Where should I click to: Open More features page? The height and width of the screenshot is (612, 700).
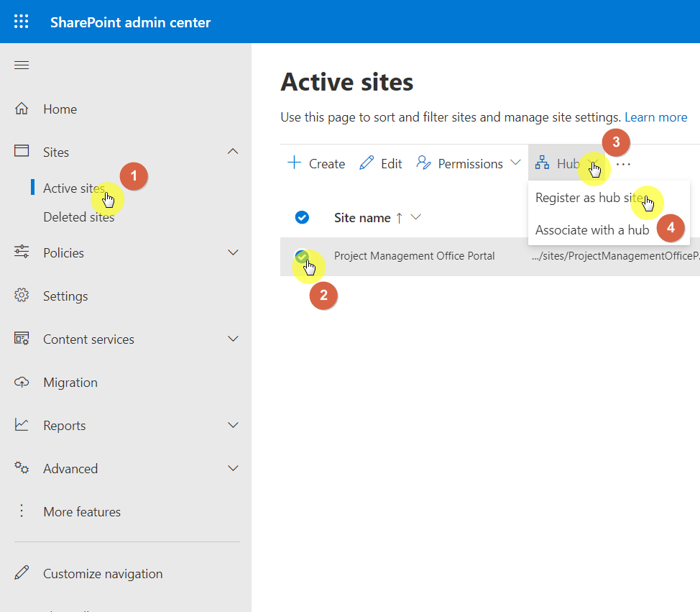point(82,511)
